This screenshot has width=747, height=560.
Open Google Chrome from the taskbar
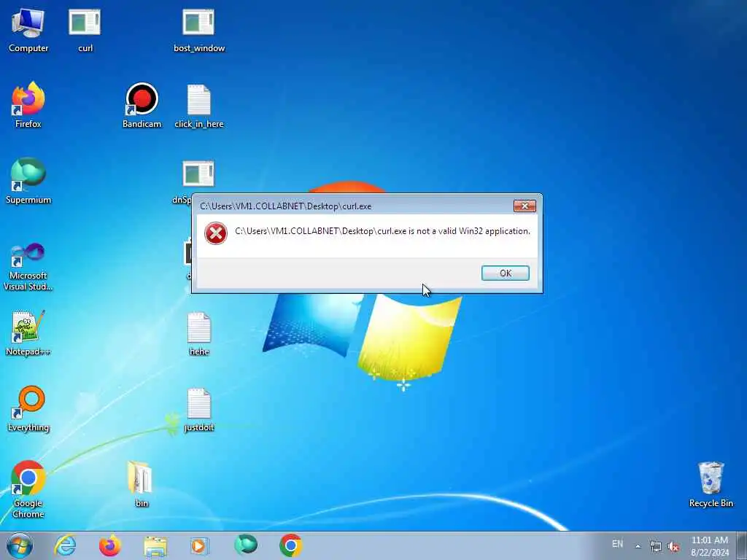point(290,545)
